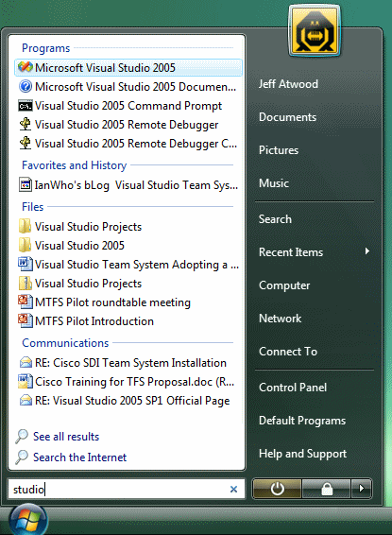This screenshot has height=535, width=392.
Task: Click the Favorites and History header
Action: pos(74,165)
